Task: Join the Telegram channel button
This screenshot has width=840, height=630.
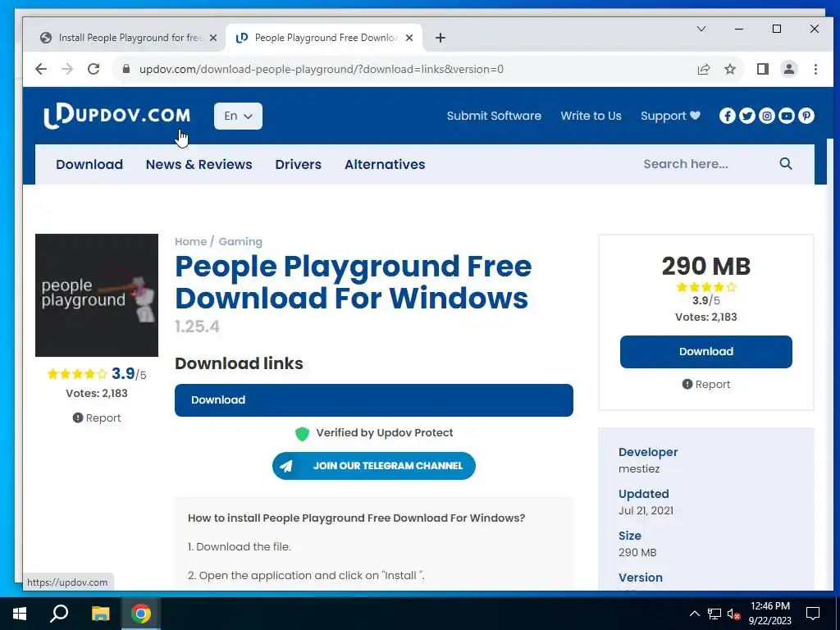Action: coord(374,466)
